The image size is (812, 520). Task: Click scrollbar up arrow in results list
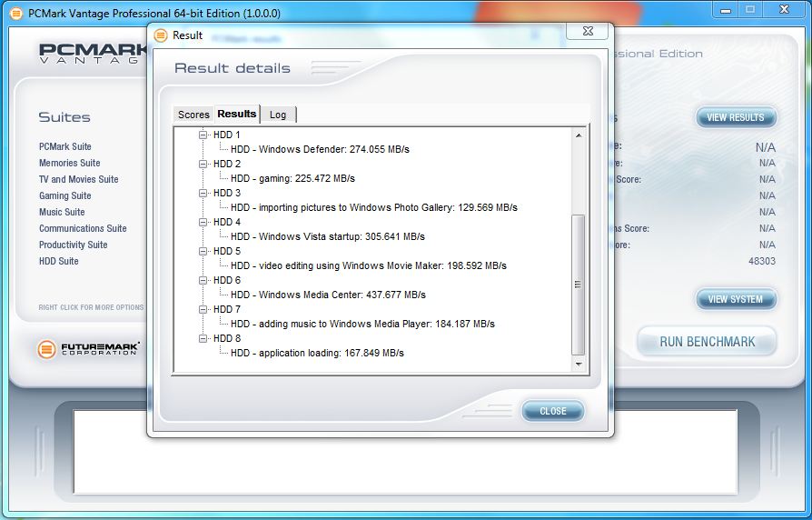[x=579, y=135]
